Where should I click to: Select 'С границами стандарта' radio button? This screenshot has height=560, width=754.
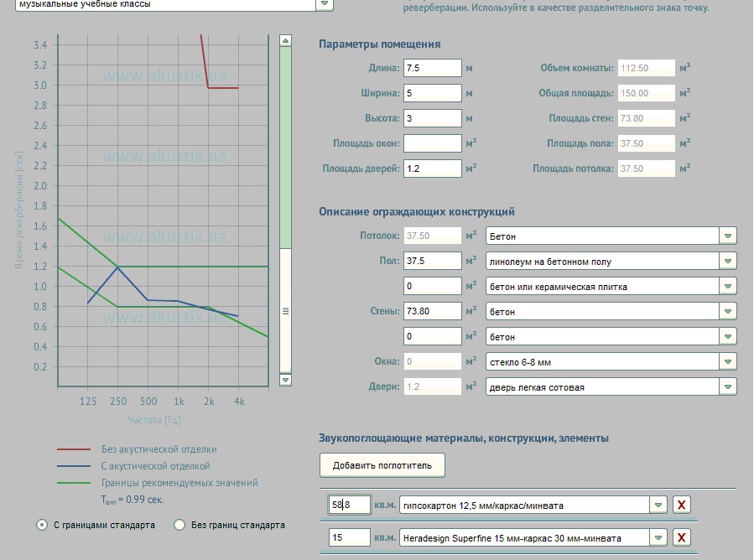click(42, 525)
